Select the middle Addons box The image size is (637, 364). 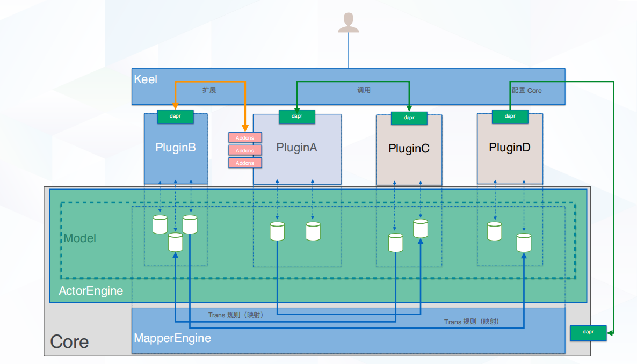(245, 150)
